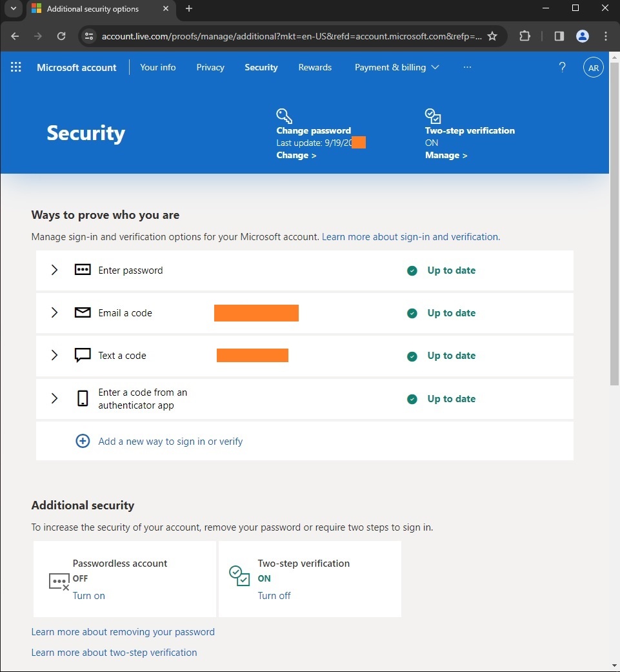Open the Microsoft apps grid launcher

pos(16,67)
